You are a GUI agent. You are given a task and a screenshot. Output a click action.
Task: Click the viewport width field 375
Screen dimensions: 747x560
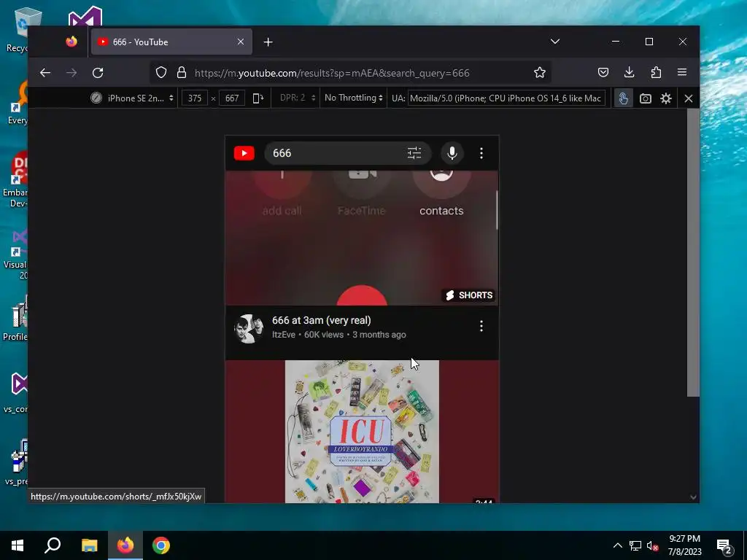pyautogui.click(x=194, y=98)
